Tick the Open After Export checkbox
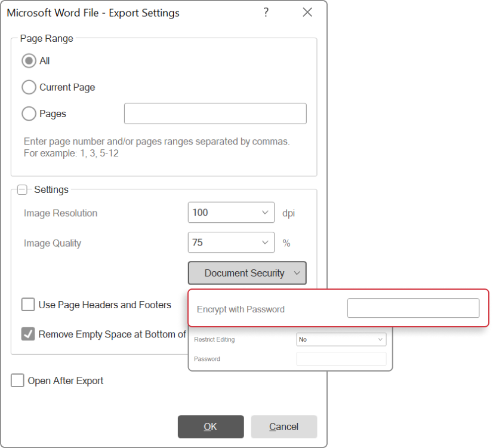 [17, 381]
